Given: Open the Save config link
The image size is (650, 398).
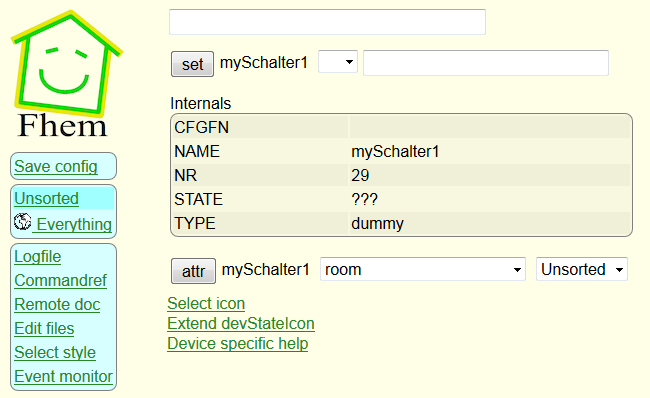Looking at the screenshot, I should (56, 166).
